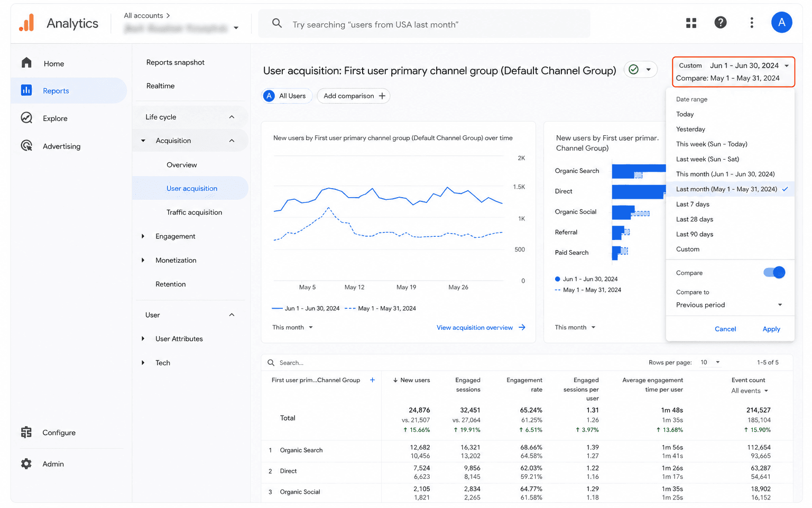812x508 pixels.
Task: Expand User Attributes tree item
Action: pyautogui.click(x=143, y=339)
